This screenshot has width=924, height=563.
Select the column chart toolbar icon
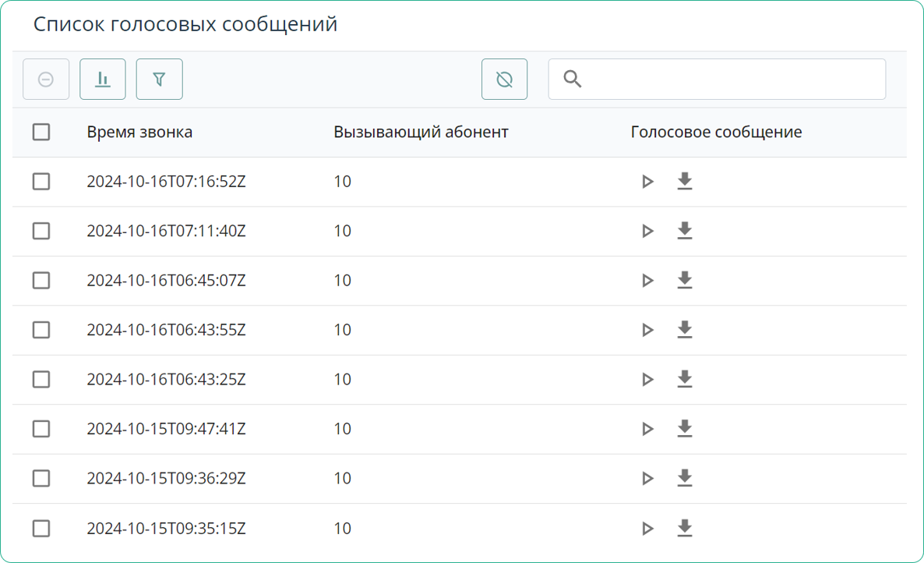102,79
